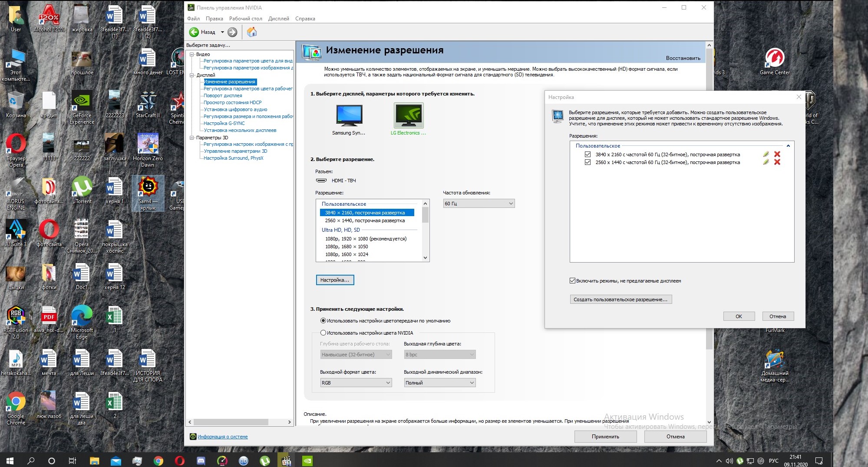The image size is (868, 467).
Task: Select 'Использовать настройки цвета NVIDIA' radio button
Action: click(323, 333)
